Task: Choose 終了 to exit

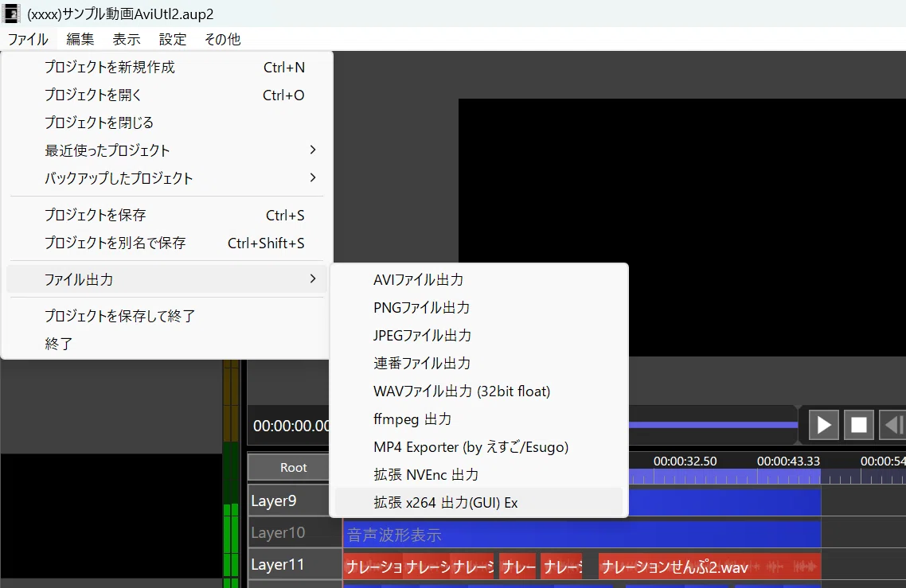Action: point(167,344)
